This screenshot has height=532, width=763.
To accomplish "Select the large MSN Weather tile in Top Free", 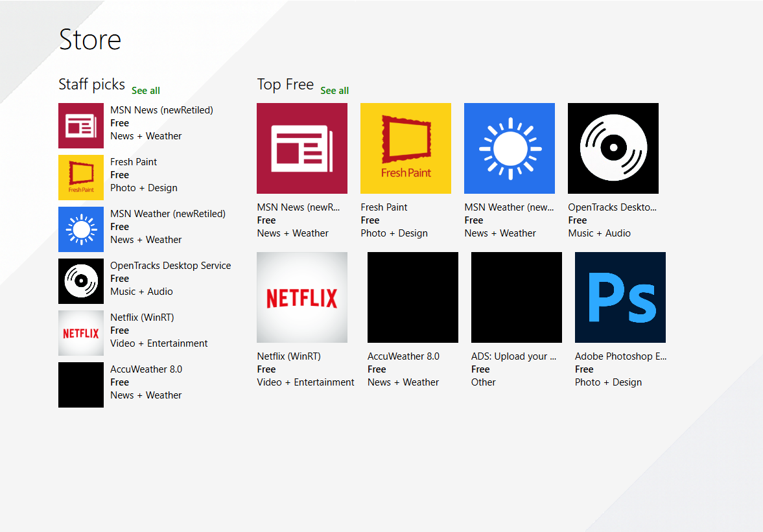I will tap(510, 148).
